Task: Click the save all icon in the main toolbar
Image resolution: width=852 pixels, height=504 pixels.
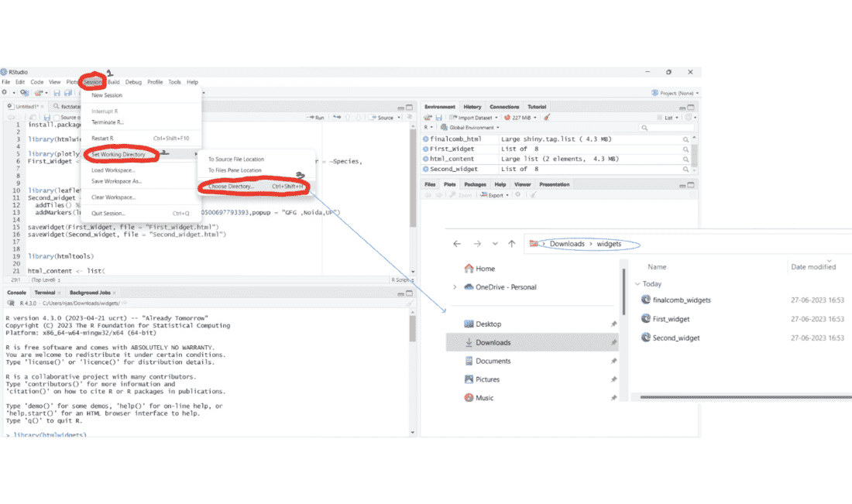Action: point(68,93)
